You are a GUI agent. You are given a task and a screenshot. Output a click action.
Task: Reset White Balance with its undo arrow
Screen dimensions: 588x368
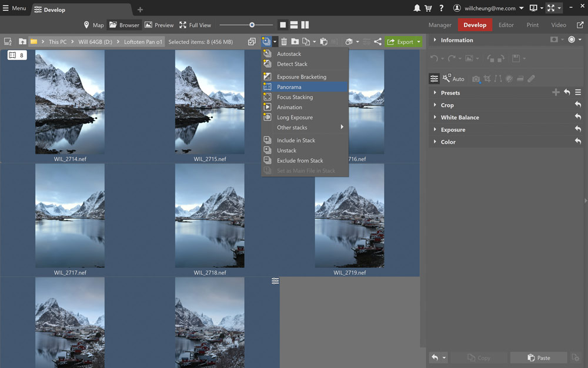click(x=578, y=117)
